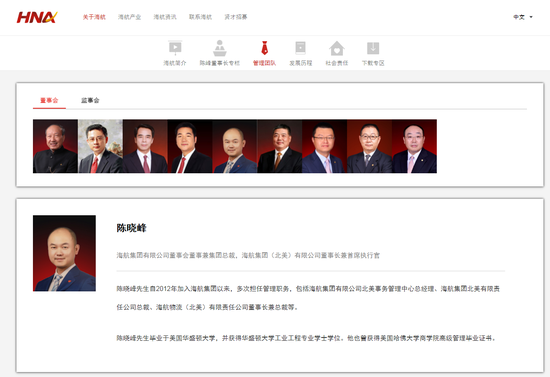This screenshot has height=377, width=550.
Task: Open the 社会责任 house heart icon
Action: click(337, 48)
